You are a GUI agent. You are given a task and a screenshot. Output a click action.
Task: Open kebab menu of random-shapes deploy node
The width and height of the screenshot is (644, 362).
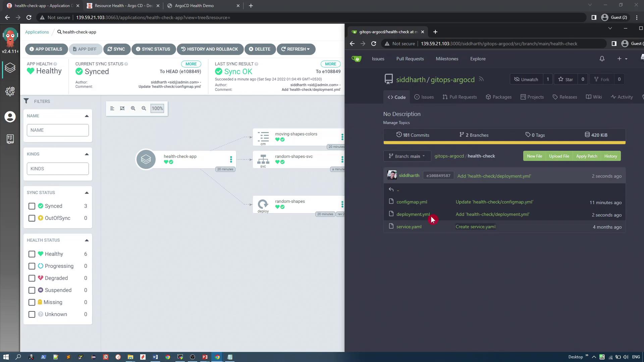(342, 204)
